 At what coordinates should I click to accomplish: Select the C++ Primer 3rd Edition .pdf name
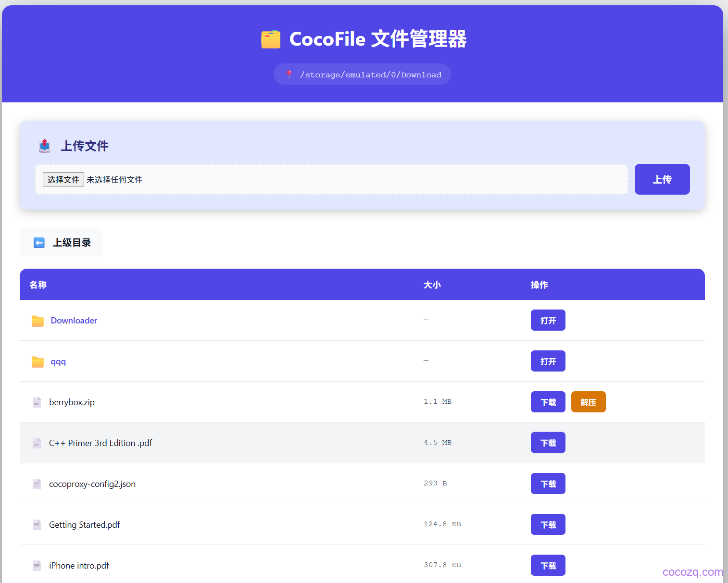click(x=100, y=443)
